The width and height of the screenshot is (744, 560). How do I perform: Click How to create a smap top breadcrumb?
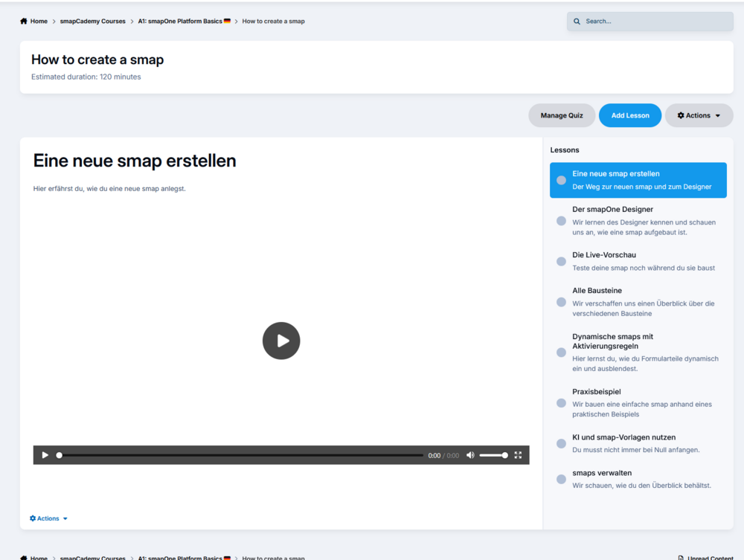pyautogui.click(x=273, y=22)
